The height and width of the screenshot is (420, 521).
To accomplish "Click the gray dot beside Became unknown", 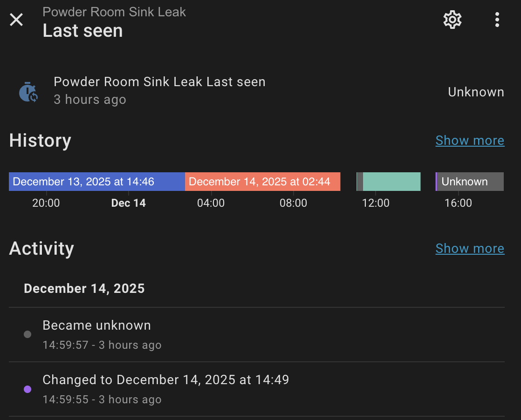I will click(x=27, y=334).
